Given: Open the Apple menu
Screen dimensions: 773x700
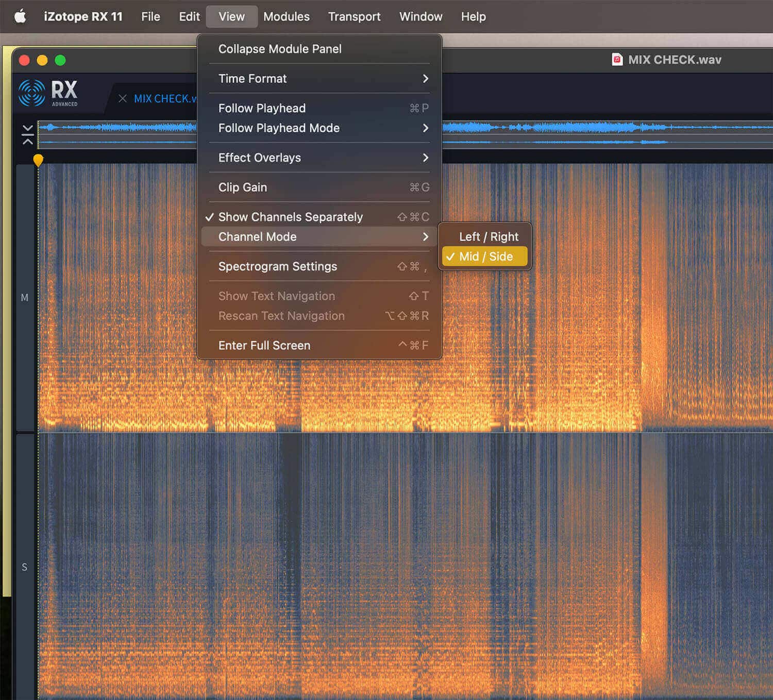Looking at the screenshot, I should point(20,16).
